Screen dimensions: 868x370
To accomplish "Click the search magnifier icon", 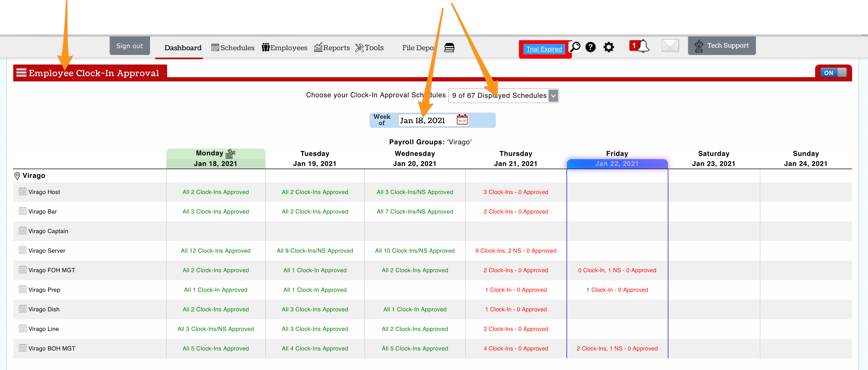I will (575, 47).
